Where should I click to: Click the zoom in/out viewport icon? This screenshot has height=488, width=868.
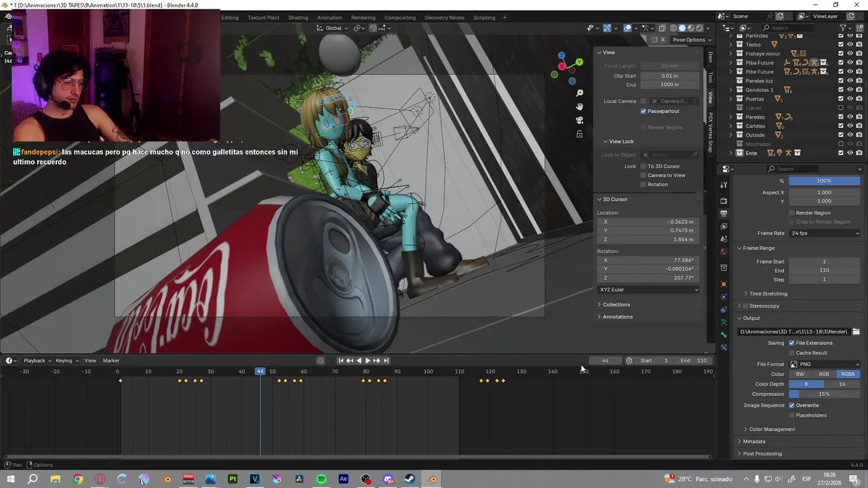pyautogui.click(x=580, y=93)
